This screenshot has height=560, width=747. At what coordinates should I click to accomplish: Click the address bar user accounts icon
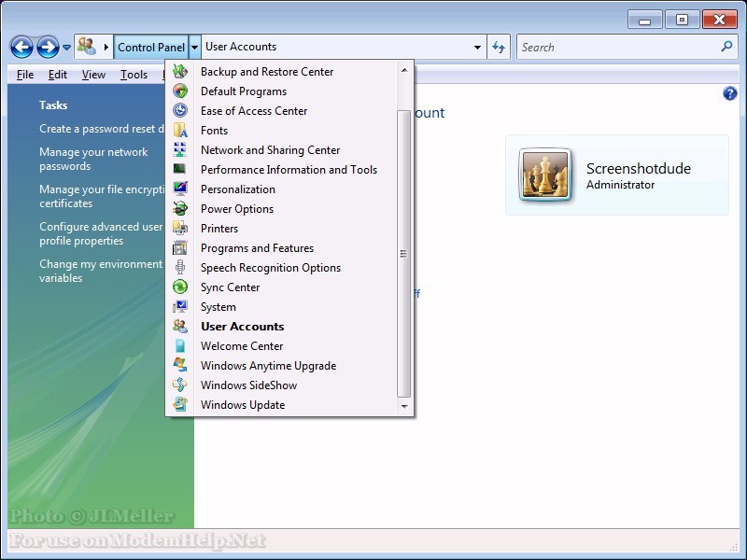[x=87, y=46]
